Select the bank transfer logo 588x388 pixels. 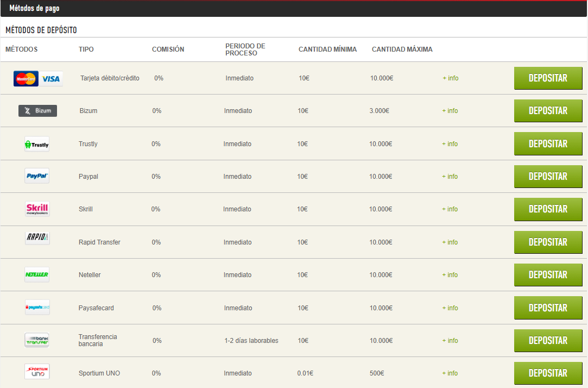coord(37,340)
